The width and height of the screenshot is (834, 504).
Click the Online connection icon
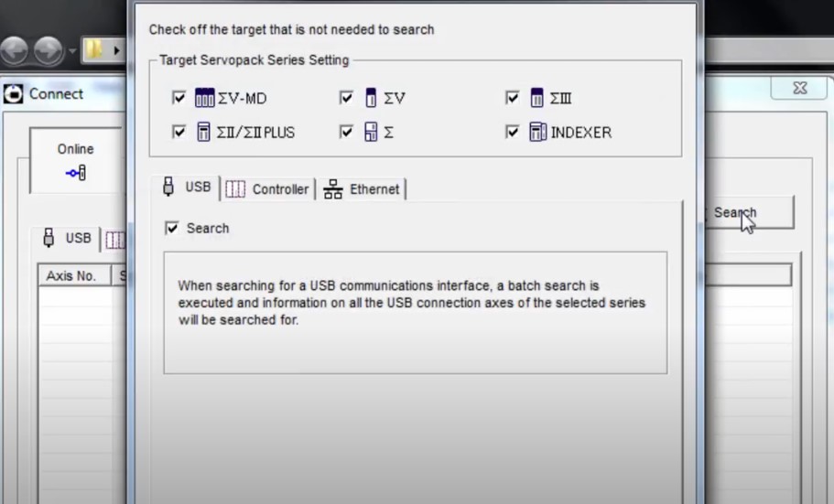pos(76,172)
